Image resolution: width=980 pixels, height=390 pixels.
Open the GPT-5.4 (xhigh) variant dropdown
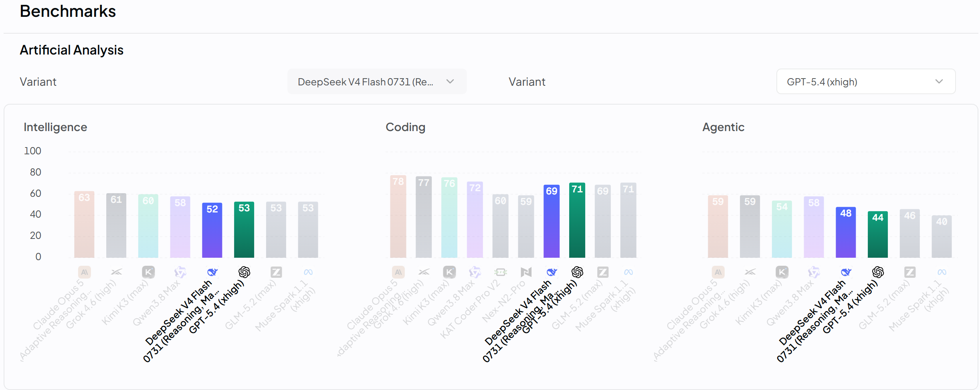pyautogui.click(x=866, y=82)
